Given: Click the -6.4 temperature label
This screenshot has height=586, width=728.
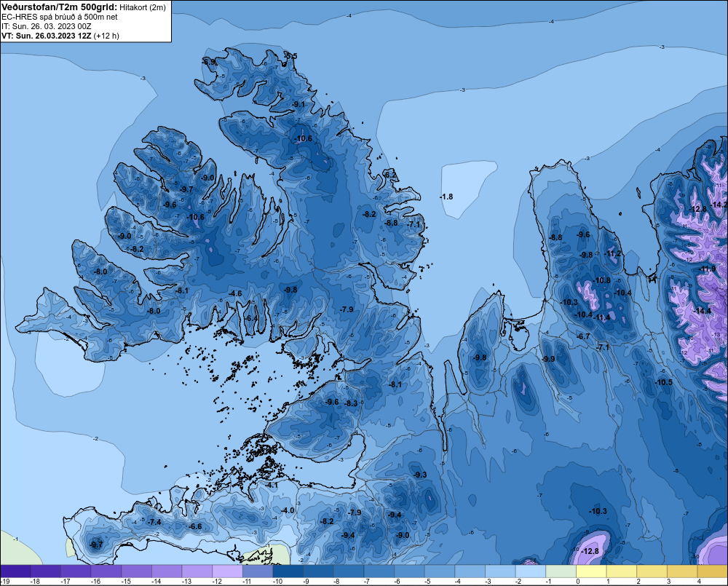Looking at the screenshot, I should [250, 318].
